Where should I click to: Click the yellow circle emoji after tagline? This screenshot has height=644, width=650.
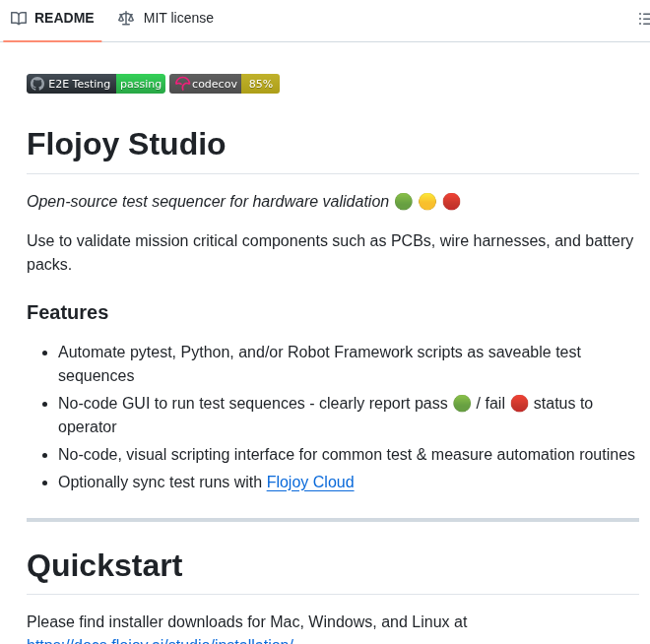pos(427,202)
